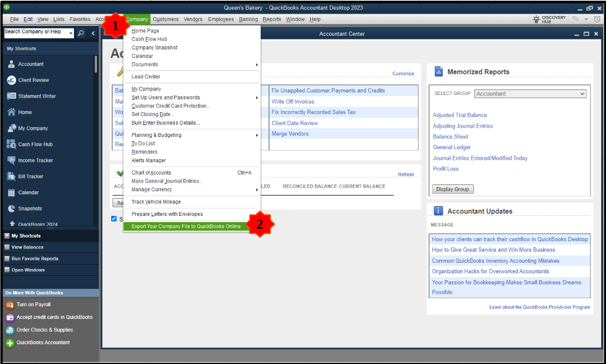This screenshot has width=606, height=364.
Task: Click in the Search Company or Help field
Action: click(36, 33)
